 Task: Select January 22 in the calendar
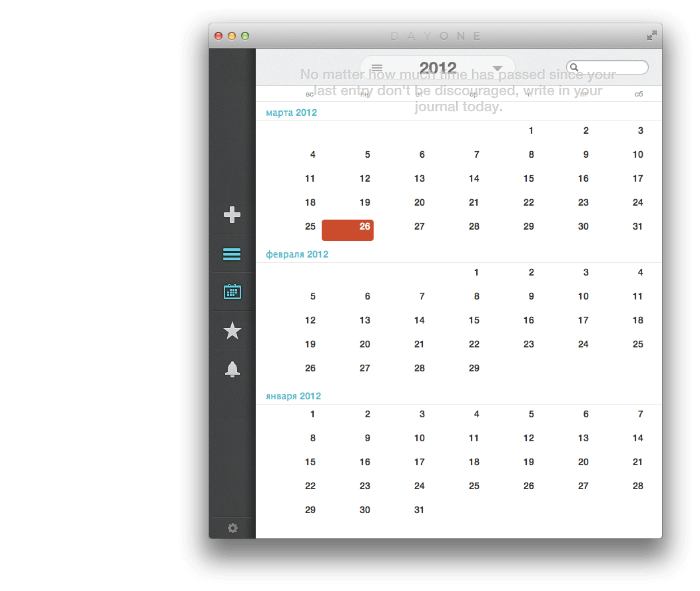pos(310,487)
